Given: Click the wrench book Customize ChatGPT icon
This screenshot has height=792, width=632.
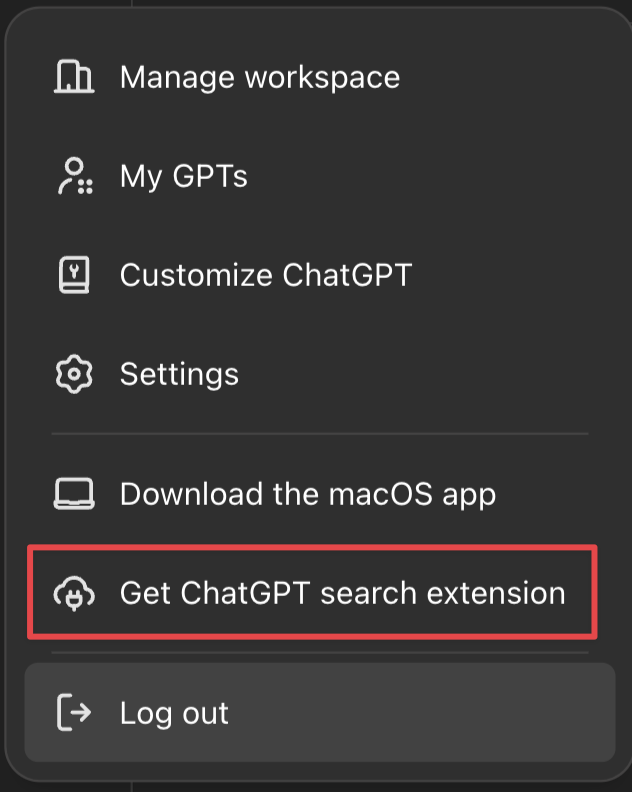Looking at the screenshot, I should click(74, 275).
